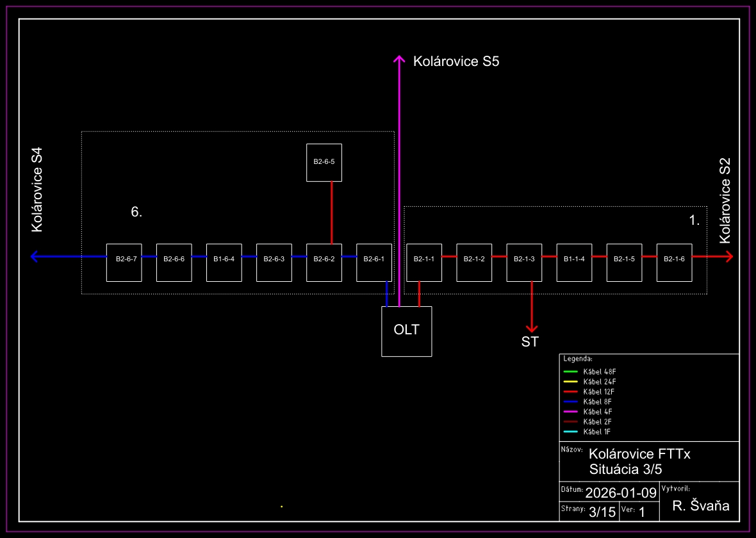Select box B2-1-6 at the right end

coord(674,263)
